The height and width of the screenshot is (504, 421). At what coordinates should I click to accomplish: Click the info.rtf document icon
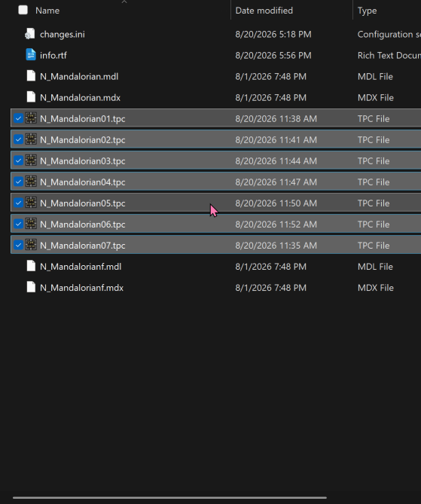(31, 55)
